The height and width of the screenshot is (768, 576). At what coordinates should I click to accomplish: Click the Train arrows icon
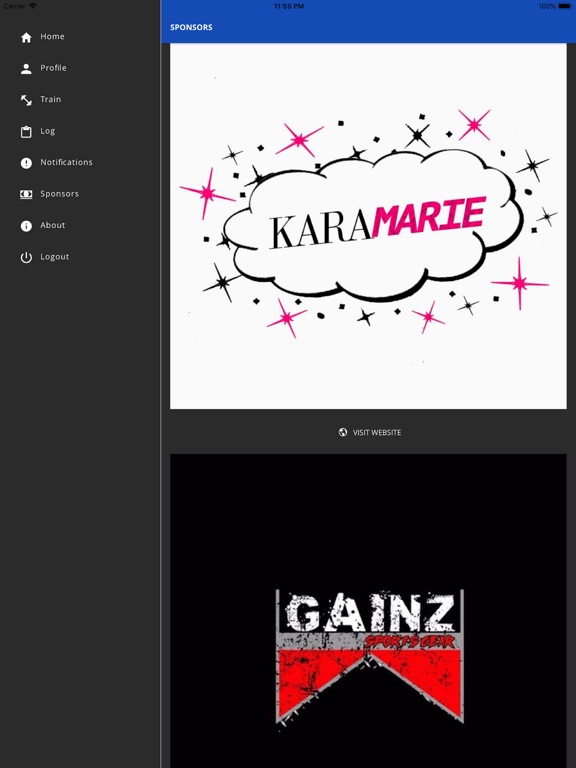[26, 100]
